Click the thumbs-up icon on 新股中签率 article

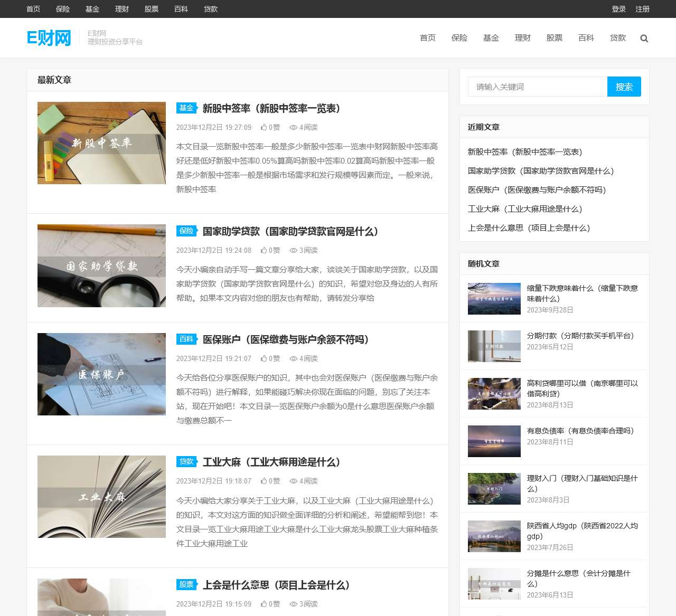(264, 127)
